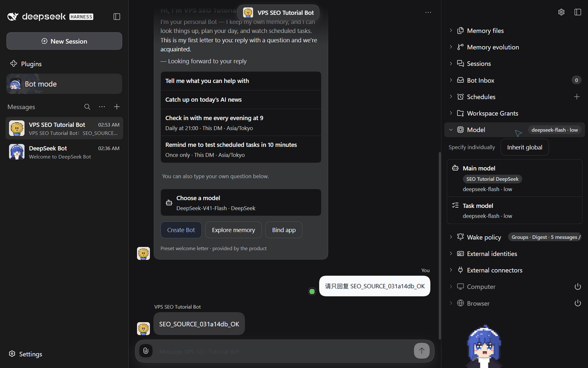The image size is (588, 368).
Task: Choose 'Tell me what you can help with'
Action: tap(241, 81)
